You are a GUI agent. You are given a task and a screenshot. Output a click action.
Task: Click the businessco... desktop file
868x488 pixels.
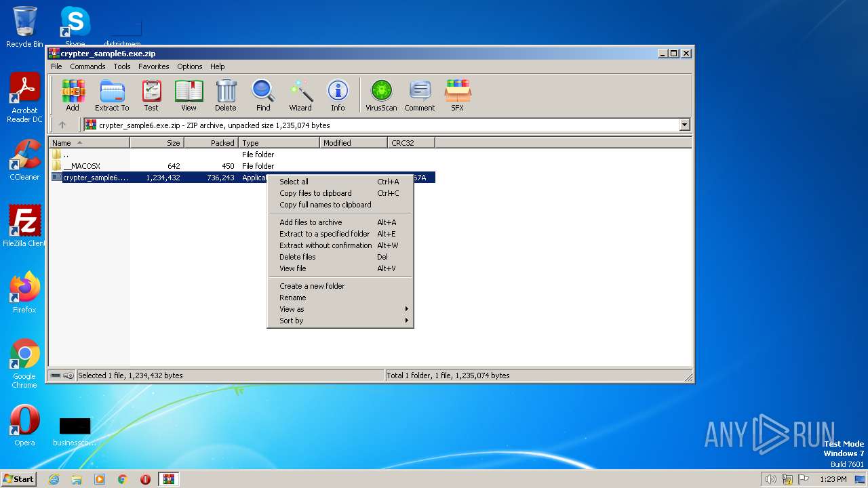[75, 431]
